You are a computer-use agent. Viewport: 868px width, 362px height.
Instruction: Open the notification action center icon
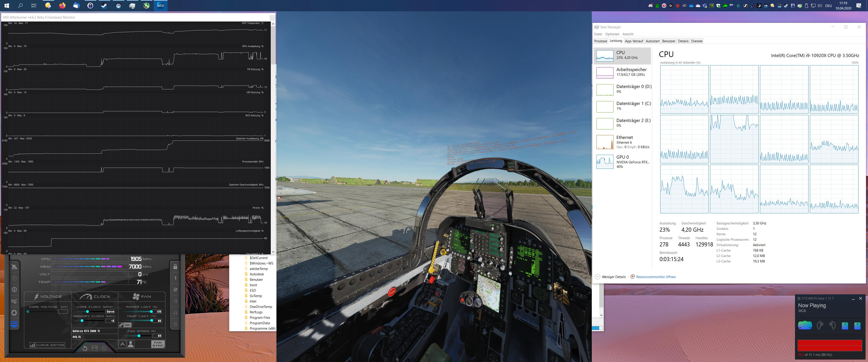(x=859, y=5)
